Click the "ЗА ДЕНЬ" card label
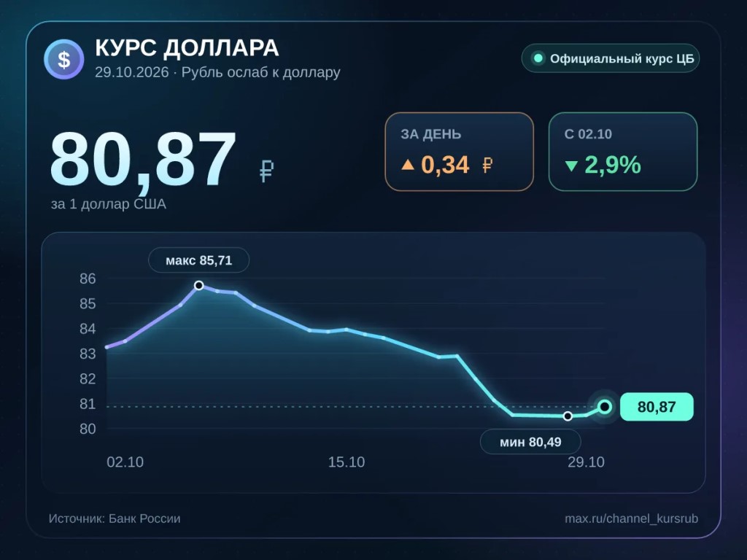This screenshot has height=560, width=747. [x=430, y=134]
